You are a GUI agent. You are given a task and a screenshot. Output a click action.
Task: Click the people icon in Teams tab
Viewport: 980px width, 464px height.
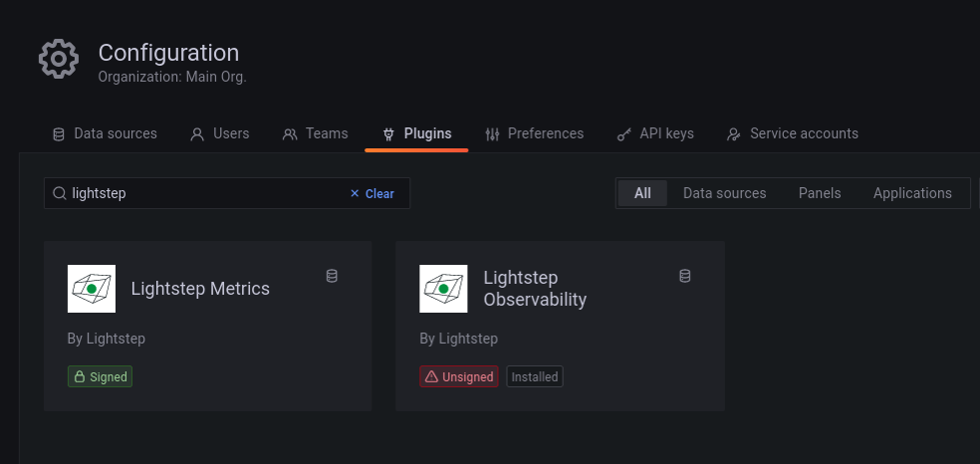tap(290, 134)
